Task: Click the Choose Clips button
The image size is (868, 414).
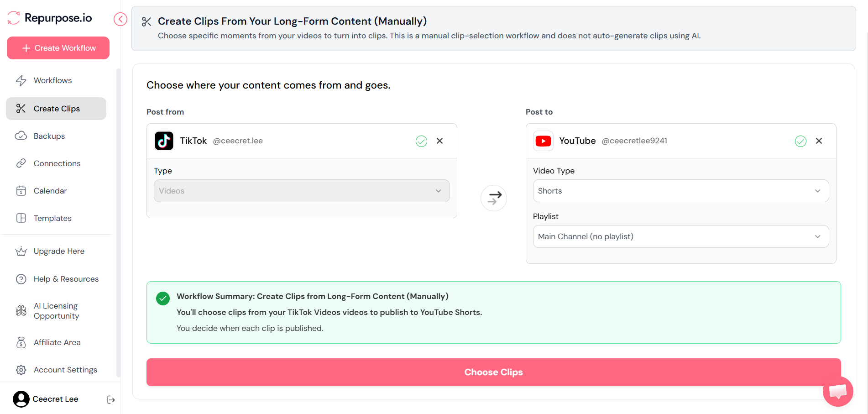Action: [494, 372]
